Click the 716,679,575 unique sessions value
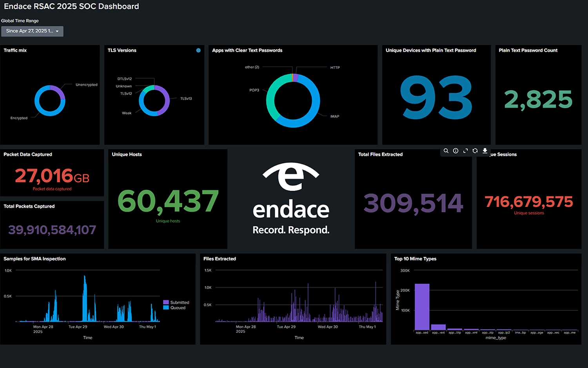 pos(529,202)
